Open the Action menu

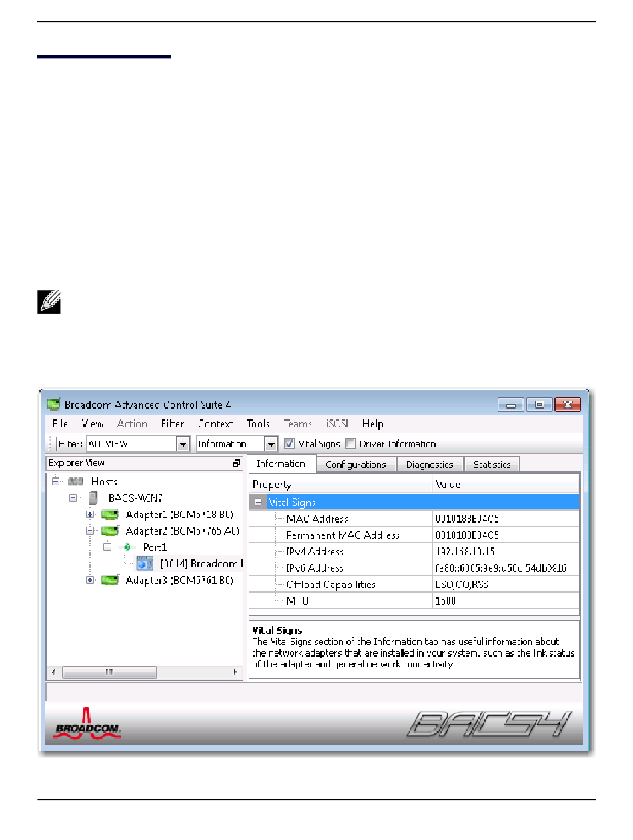click(132, 424)
